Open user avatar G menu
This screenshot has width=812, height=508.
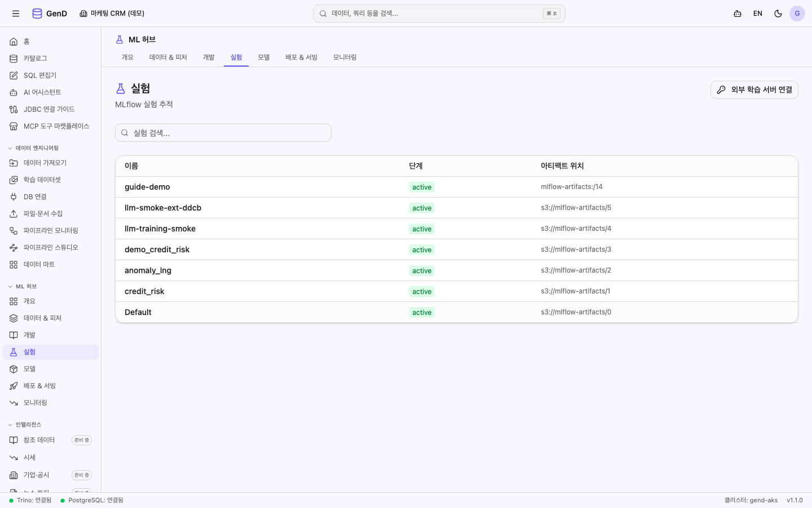pyautogui.click(x=797, y=14)
